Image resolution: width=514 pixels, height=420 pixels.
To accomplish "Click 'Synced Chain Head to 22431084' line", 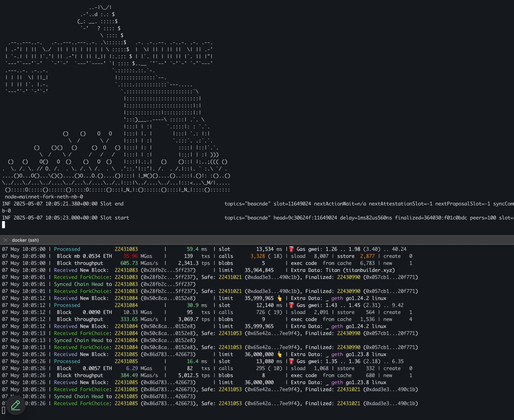I will pyautogui.click(x=125, y=340).
